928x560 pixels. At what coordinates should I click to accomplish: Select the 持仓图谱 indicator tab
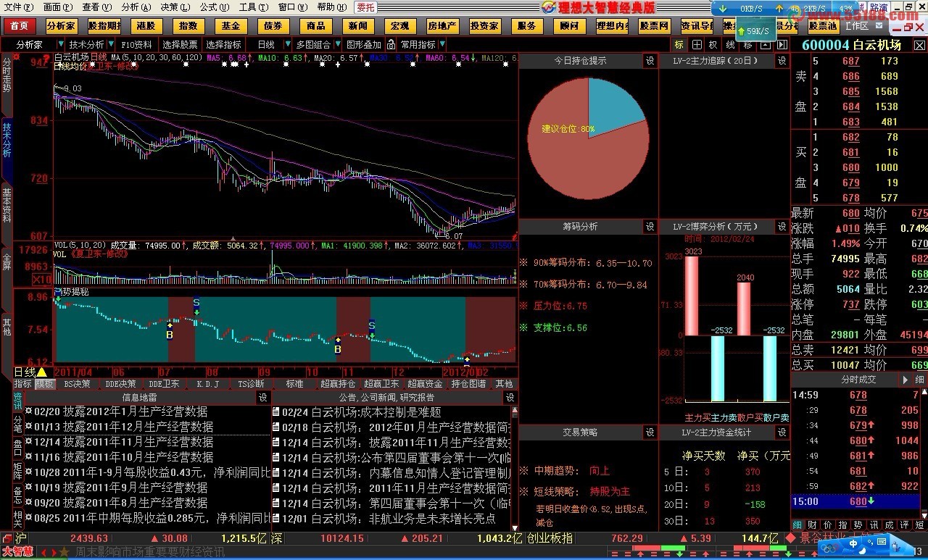click(468, 384)
